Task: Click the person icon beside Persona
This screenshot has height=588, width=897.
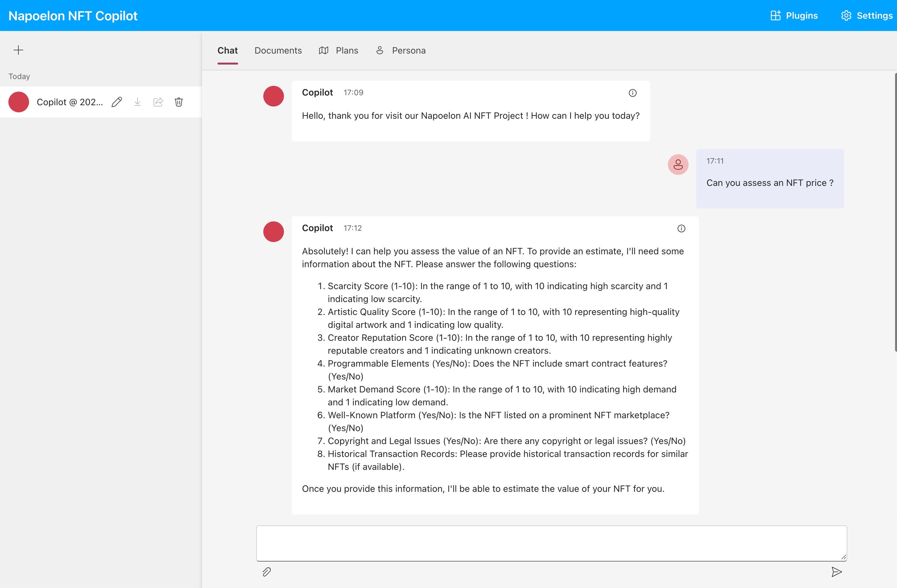Action: click(x=379, y=51)
